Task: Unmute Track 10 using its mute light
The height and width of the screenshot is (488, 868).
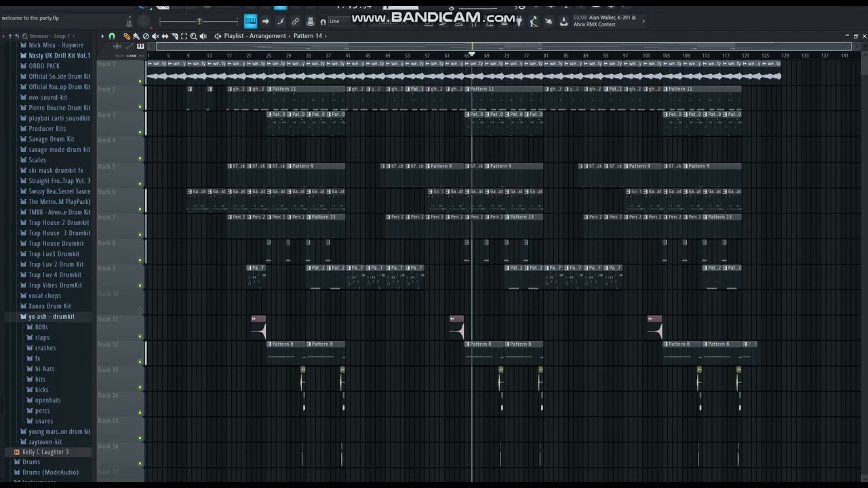Action: pos(140,311)
